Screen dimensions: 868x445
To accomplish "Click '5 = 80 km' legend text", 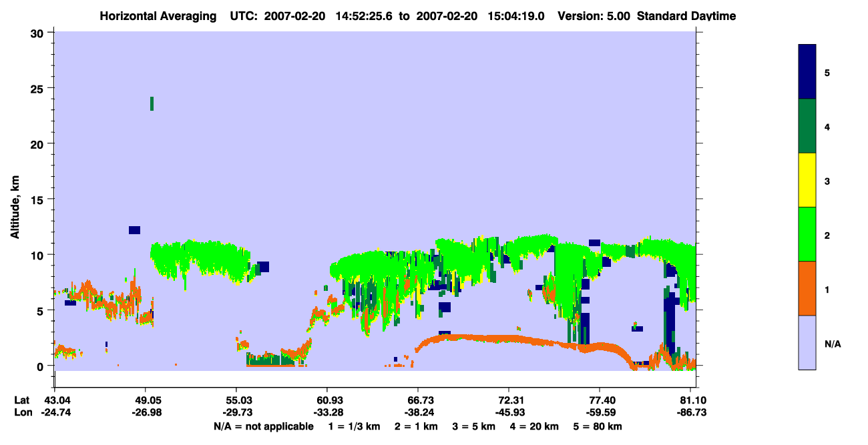I will coord(598,426).
